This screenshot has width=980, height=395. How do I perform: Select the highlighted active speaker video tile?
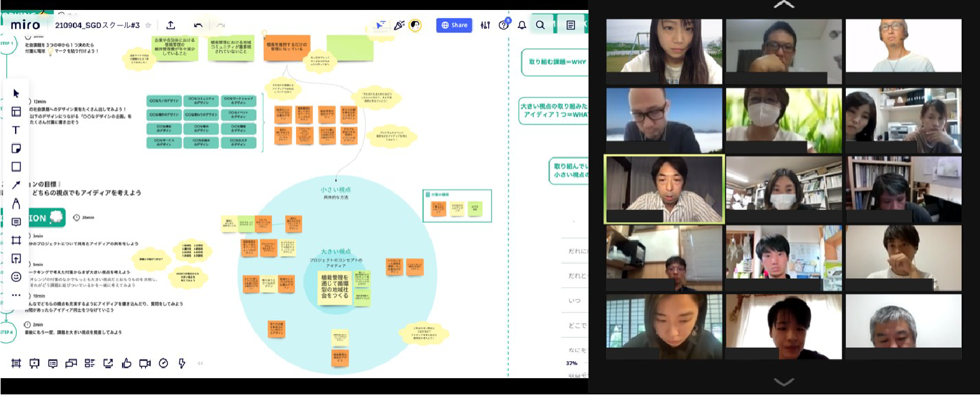point(665,189)
